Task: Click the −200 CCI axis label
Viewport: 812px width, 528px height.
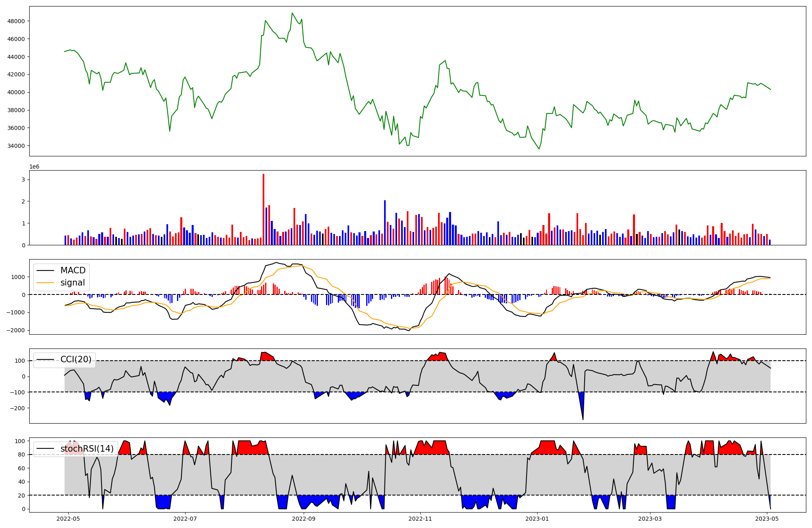Action: (x=17, y=408)
